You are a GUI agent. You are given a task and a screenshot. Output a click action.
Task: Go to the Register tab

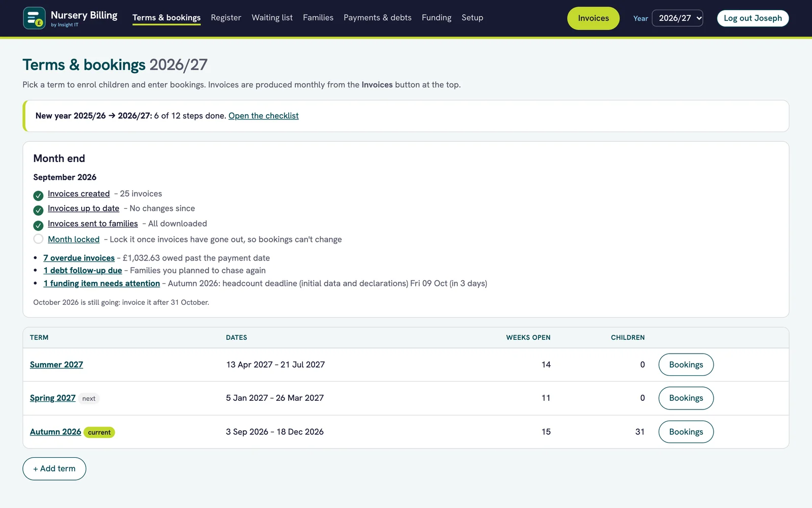pyautogui.click(x=226, y=18)
